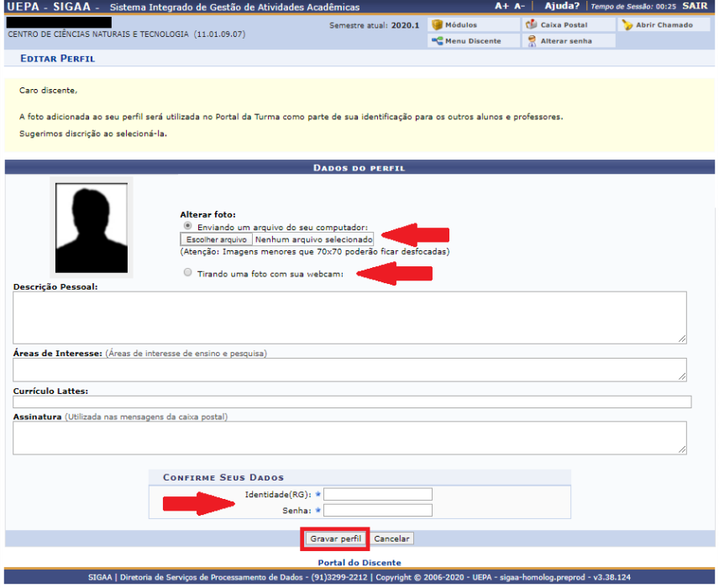Image resolution: width=719 pixels, height=588 pixels.
Task: Increase font size with A+
Action: tap(501, 6)
